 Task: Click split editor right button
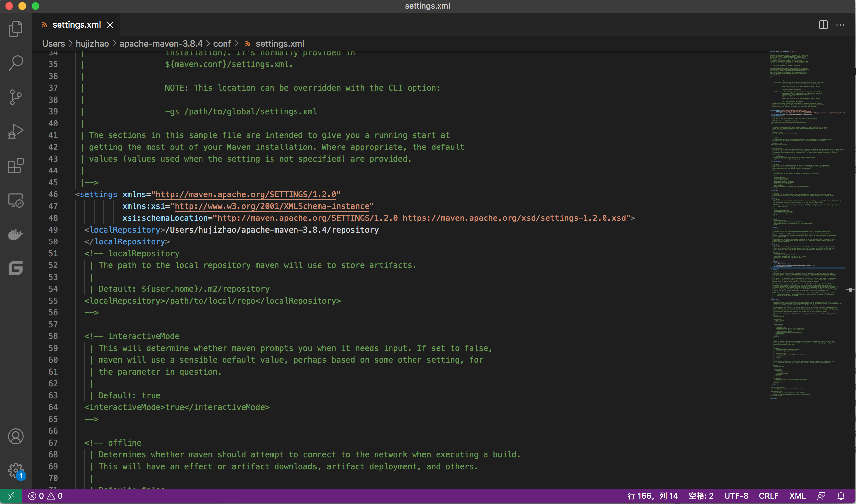[823, 25]
